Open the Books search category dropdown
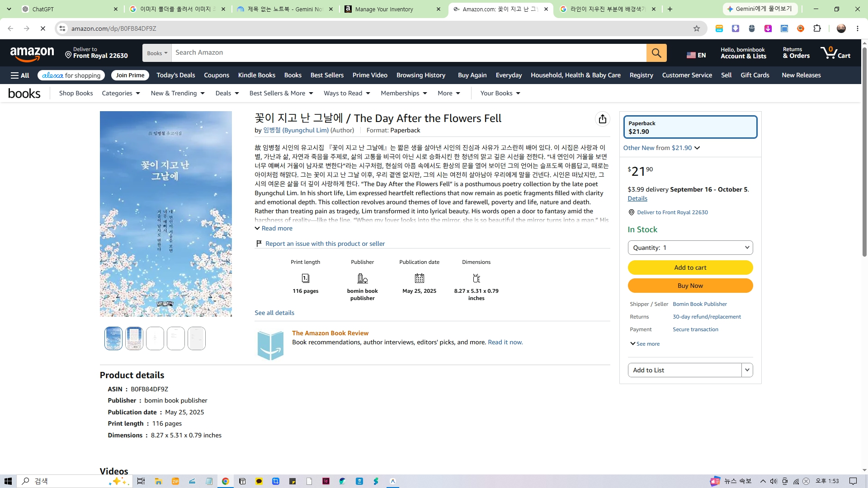This screenshot has width=868, height=488. click(x=157, y=53)
